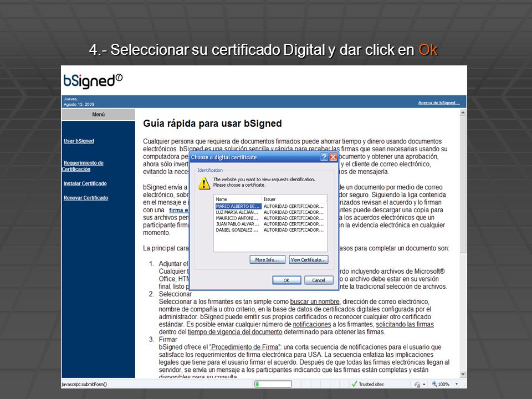Click the Agosto 13, 2009 date text

(x=79, y=105)
